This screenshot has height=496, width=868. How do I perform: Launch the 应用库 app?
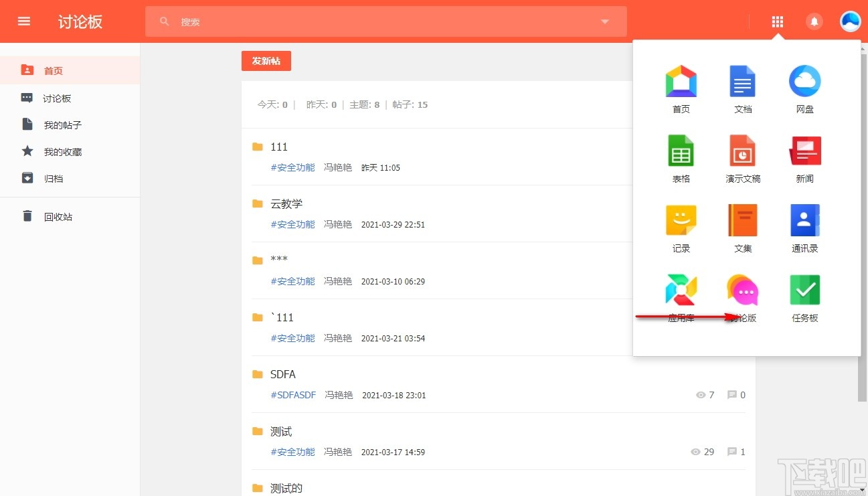pyautogui.click(x=681, y=299)
